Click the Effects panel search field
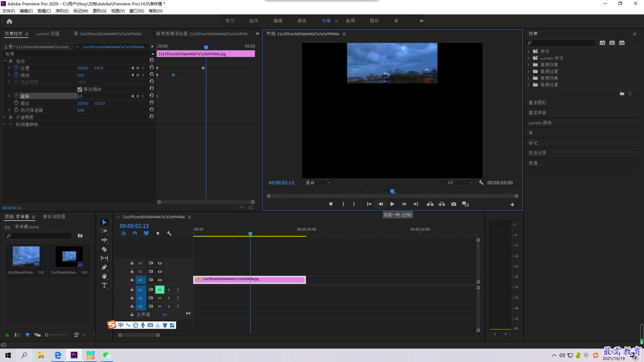The image size is (644, 362). [561, 43]
